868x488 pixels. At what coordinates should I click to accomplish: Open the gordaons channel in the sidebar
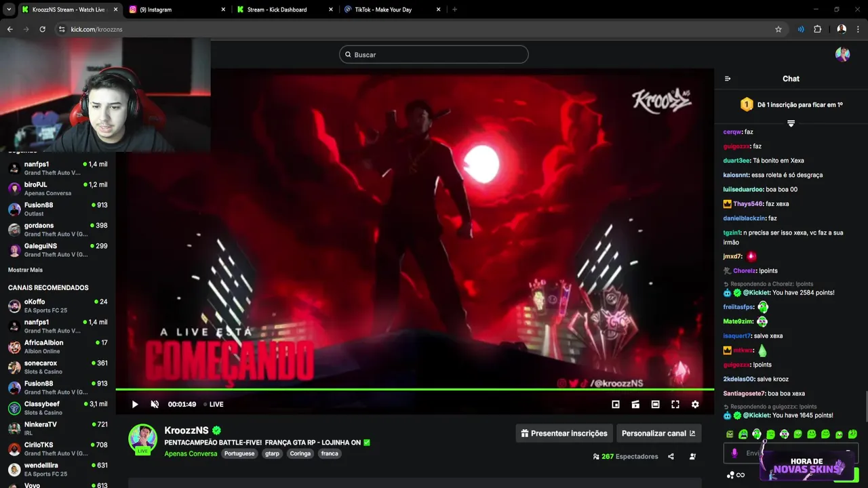pos(58,229)
